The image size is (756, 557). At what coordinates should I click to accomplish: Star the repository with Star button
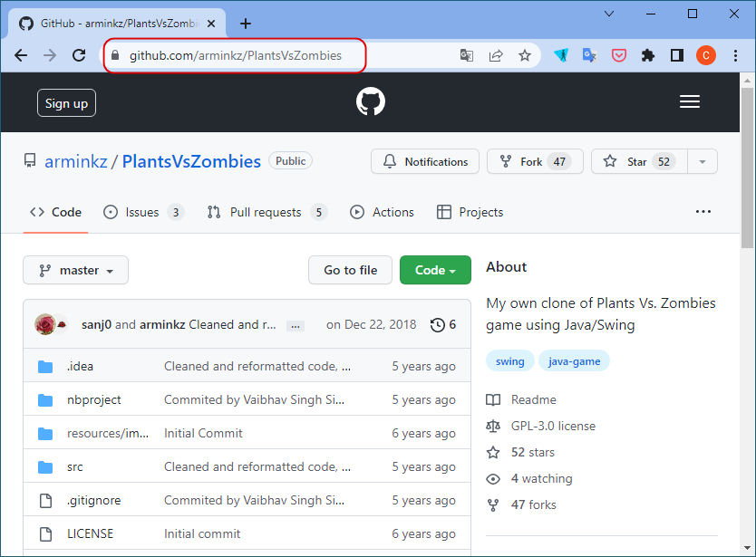click(x=639, y=161)
